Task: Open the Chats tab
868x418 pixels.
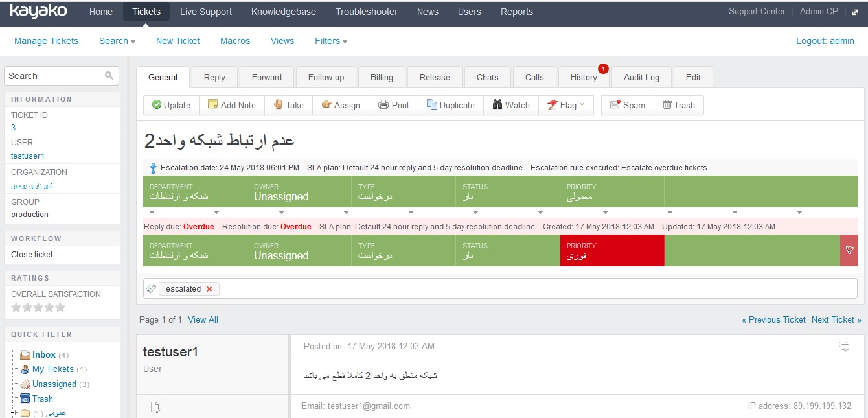Action: (488, 77)
